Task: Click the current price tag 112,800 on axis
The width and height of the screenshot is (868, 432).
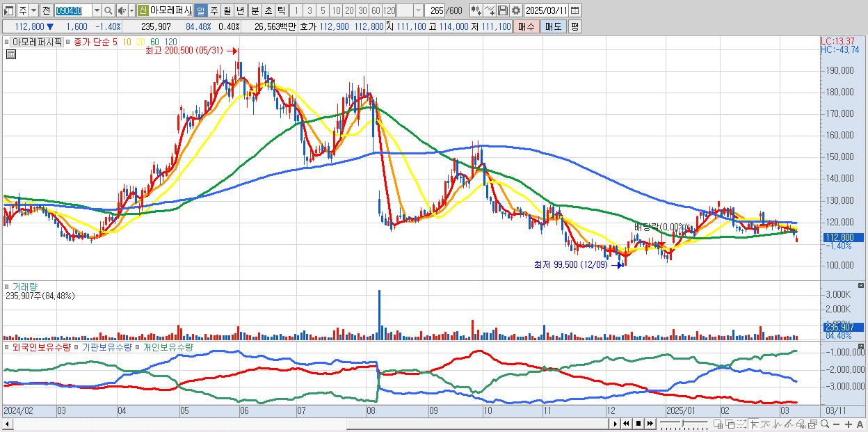Action: pyautogui.click(x=843, y=237)
